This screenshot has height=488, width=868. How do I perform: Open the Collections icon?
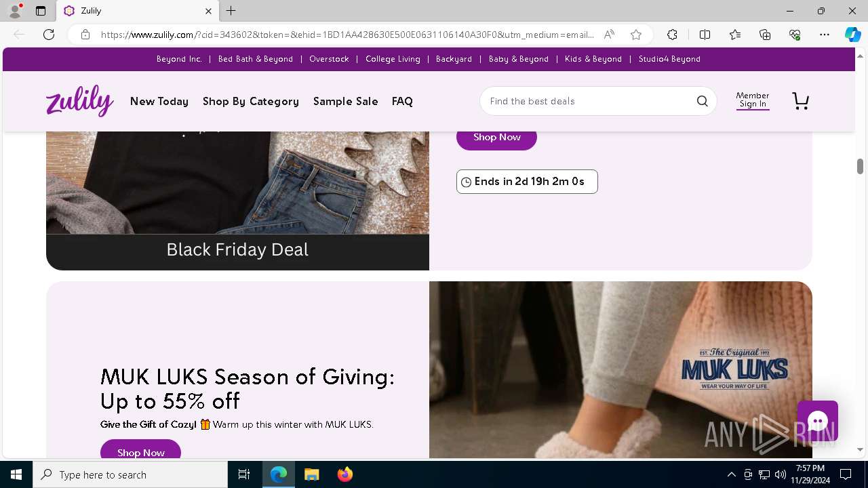click(765, 35)
